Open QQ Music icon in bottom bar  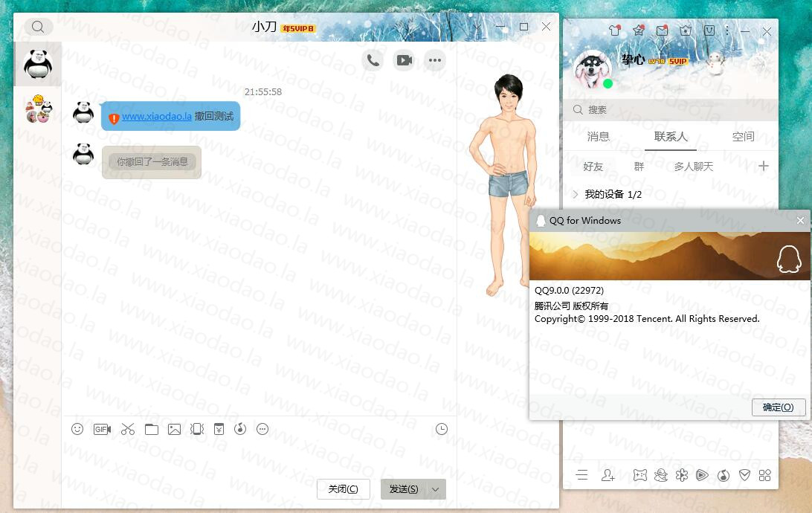point(724,475)
